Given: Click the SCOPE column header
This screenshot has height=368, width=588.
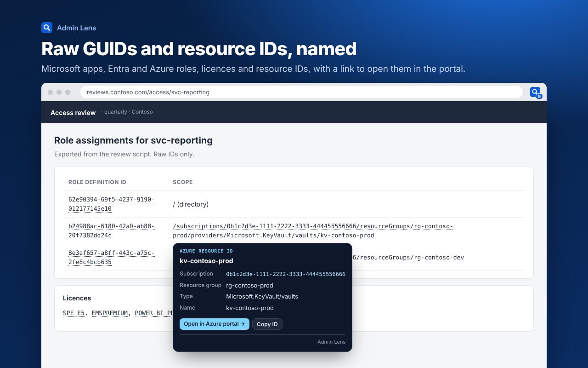Looking at the screenshot, I should tap(183, 182).
